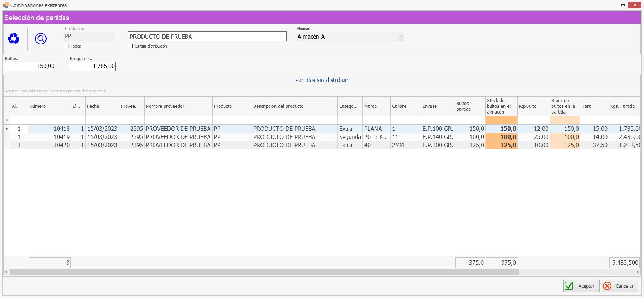Enable the Todos checkbox
644x298 pixels.
coord(67,46)
